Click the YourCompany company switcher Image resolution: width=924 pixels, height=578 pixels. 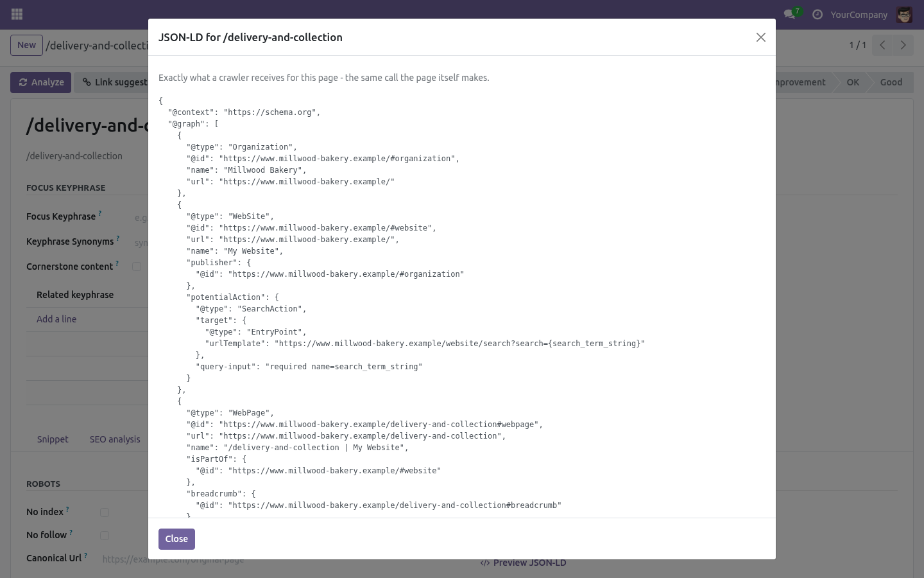click(x=859, y=14)
